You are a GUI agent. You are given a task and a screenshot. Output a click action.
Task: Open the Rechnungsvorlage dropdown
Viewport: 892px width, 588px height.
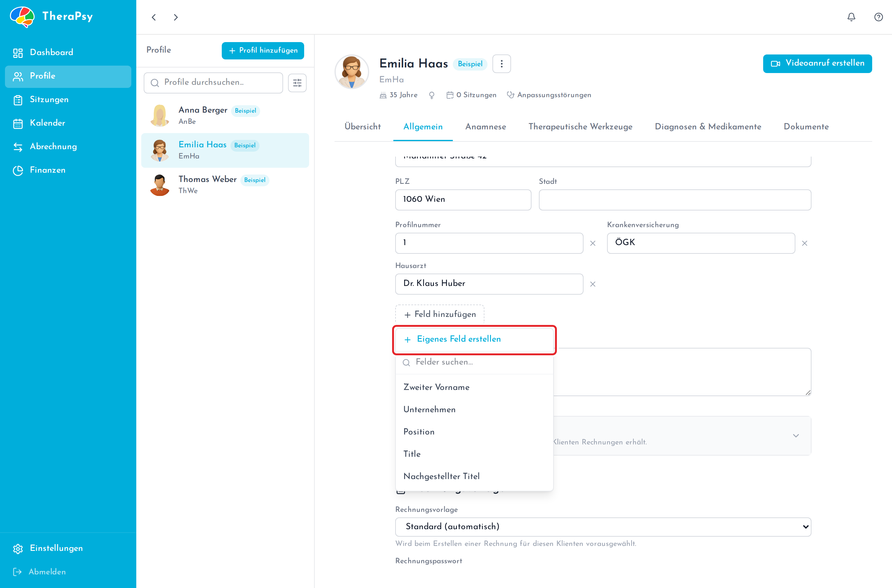pos(603,527)
